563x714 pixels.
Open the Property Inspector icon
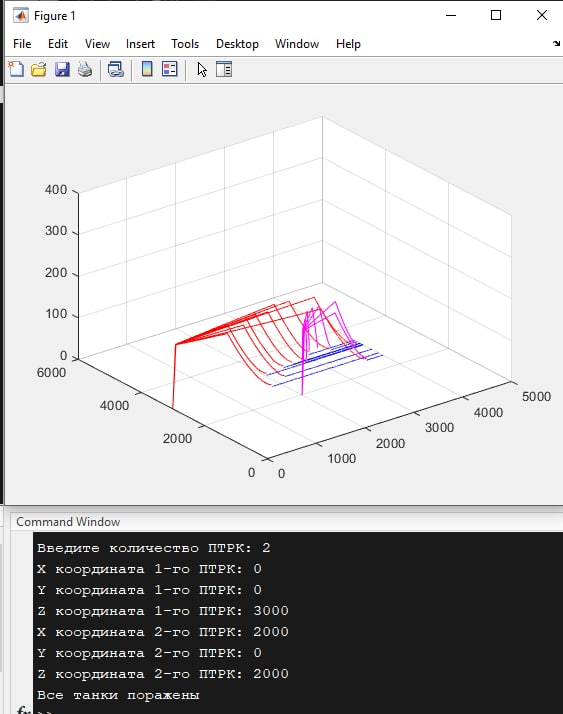(x=224, y=69)
